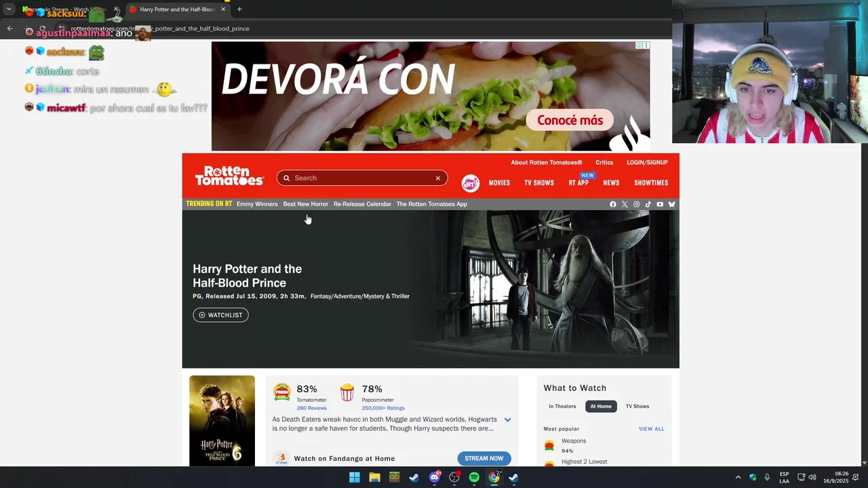The image size is (868, 488).
Task: Expand the movie synopsis chevron
Action: (507, 420)
